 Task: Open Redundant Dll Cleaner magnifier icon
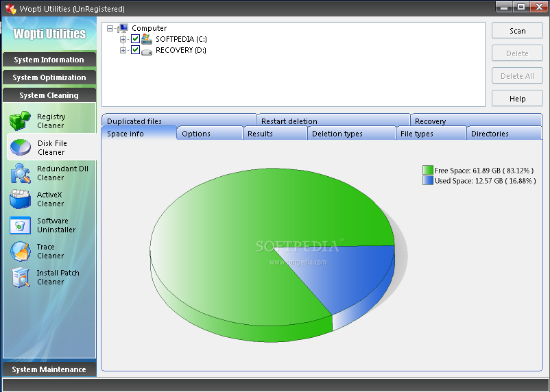pos(21,173)
